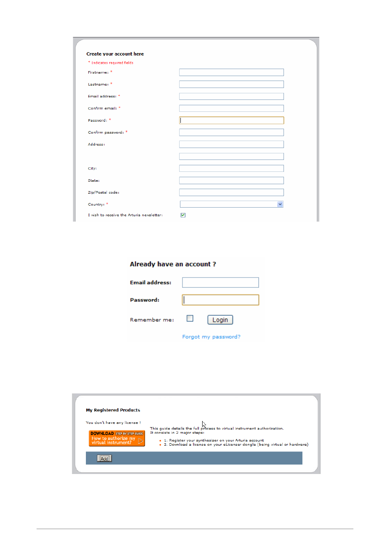Click the 'Already have an account ?' heading
This screenshot has height=555, width=392.
(x=173, y=264)
